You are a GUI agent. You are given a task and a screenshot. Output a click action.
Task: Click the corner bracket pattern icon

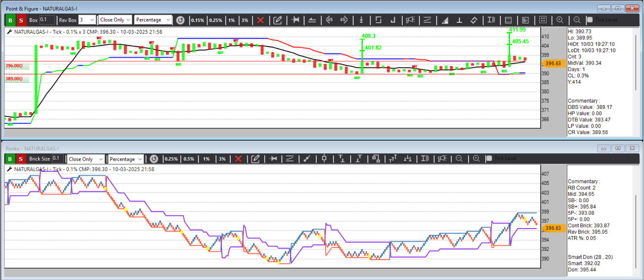tap(393, 20)
